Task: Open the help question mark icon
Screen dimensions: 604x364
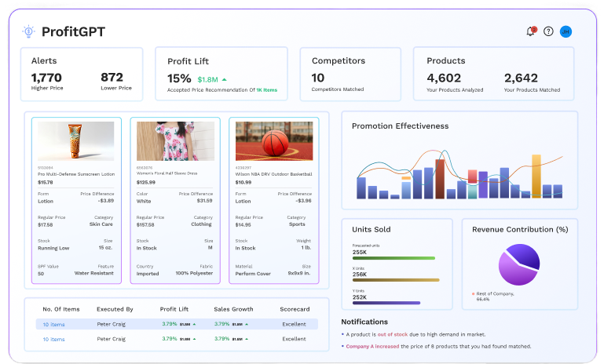Action: pyautogui.click(x=548, y=31)
